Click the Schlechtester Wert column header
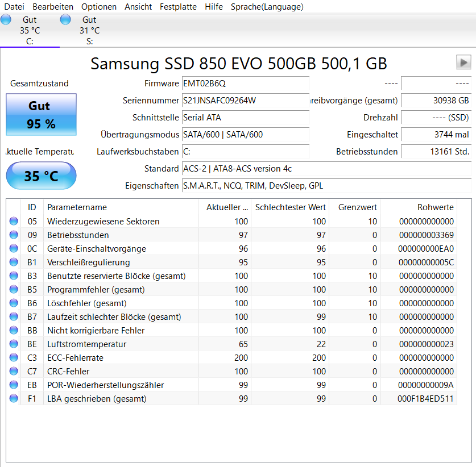This screenshot has width=476, height=467. coord(290,207)
